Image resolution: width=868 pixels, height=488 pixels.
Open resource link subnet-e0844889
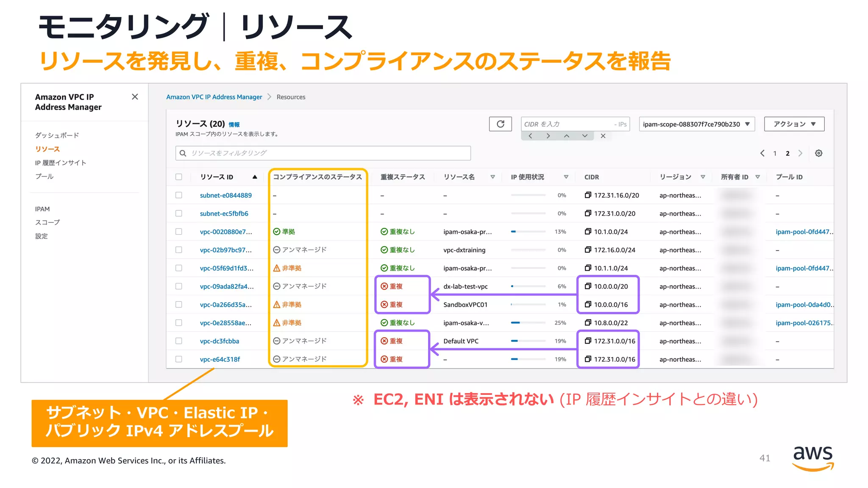click(226, 195)
